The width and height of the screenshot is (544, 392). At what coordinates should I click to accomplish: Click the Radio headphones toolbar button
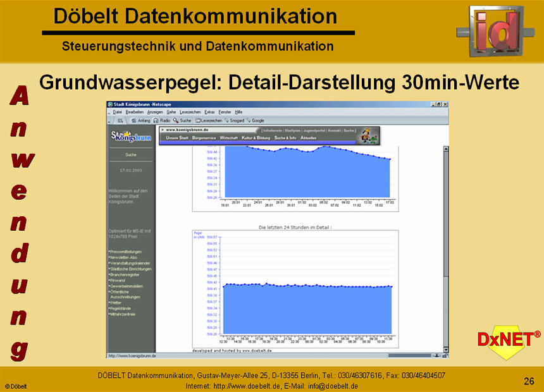(162, 120)
